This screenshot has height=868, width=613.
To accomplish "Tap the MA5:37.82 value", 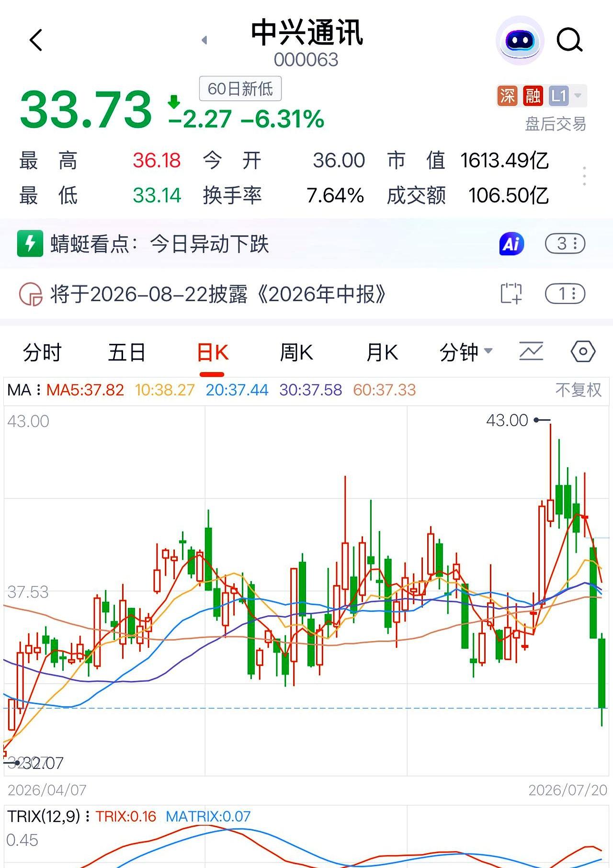I will tap(85, 390).
